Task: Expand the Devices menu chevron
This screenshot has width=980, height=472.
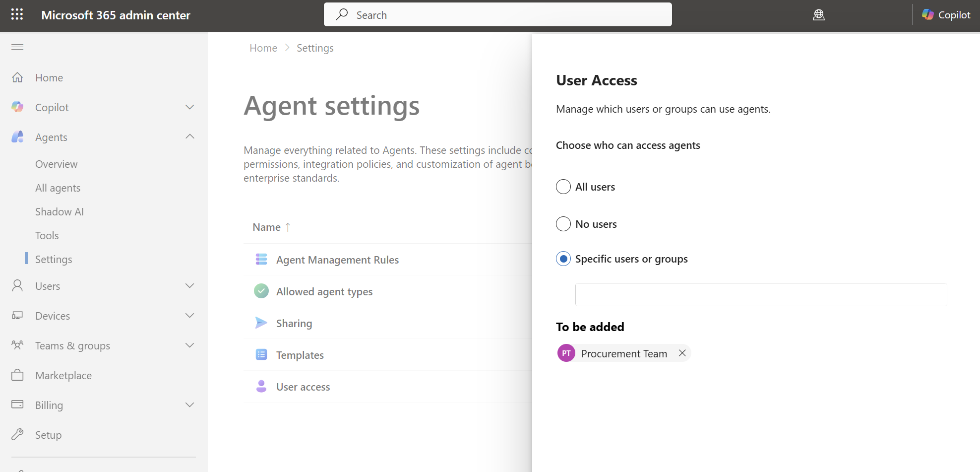Action: pos(189,316)
